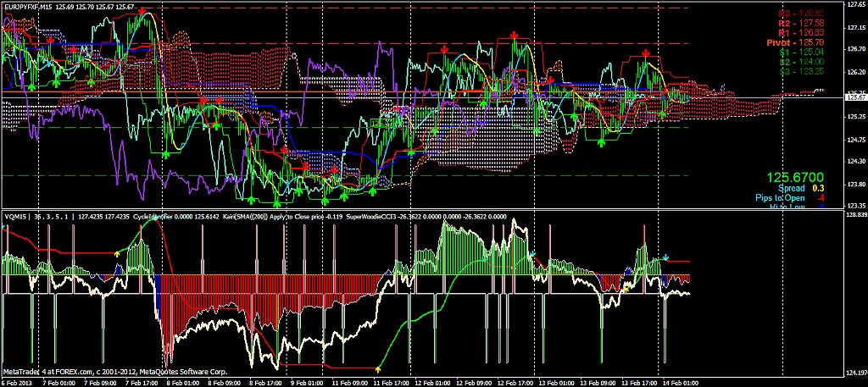Click yellow arrow at bottom of indicator window
Viewport: 868px width, 387px height.
378,370
